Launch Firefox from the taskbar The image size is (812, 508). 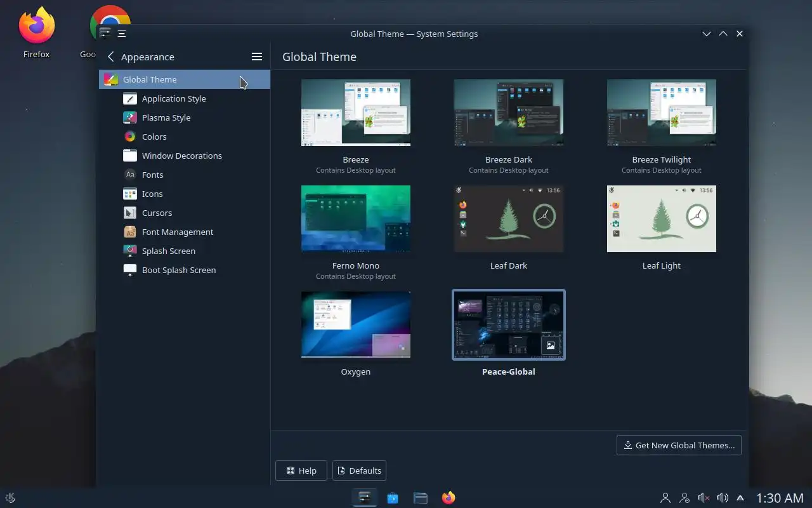(449, 498)
